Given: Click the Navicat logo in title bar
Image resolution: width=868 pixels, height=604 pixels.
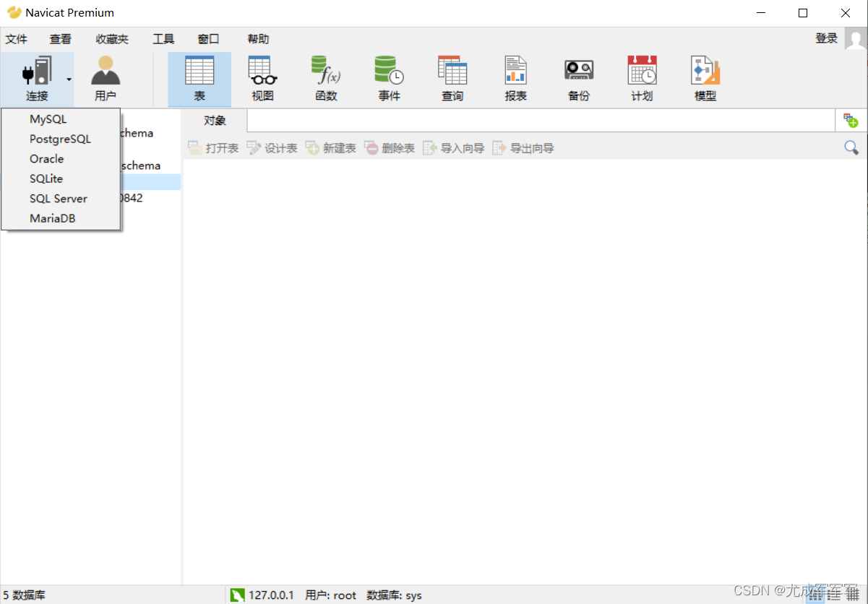Looking at the screenshot, I should (x=14, y=12).
